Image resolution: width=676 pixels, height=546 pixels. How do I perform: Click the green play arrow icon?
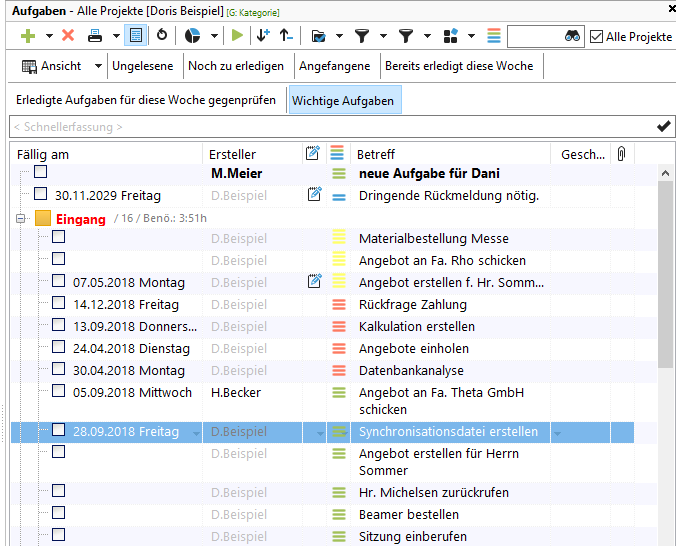[237, 36]
